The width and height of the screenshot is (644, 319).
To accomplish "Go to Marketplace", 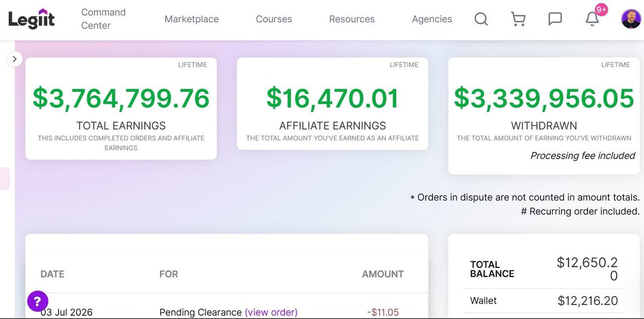I will (x=191, y=19).
